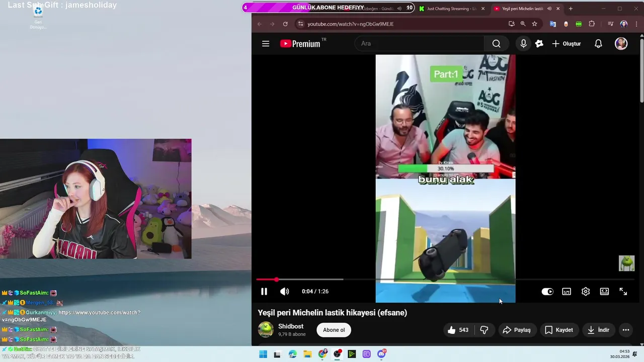Toggle subtitles/captions on the player
This screenshot has height=362, width=644.
click(x=567, y=292)
